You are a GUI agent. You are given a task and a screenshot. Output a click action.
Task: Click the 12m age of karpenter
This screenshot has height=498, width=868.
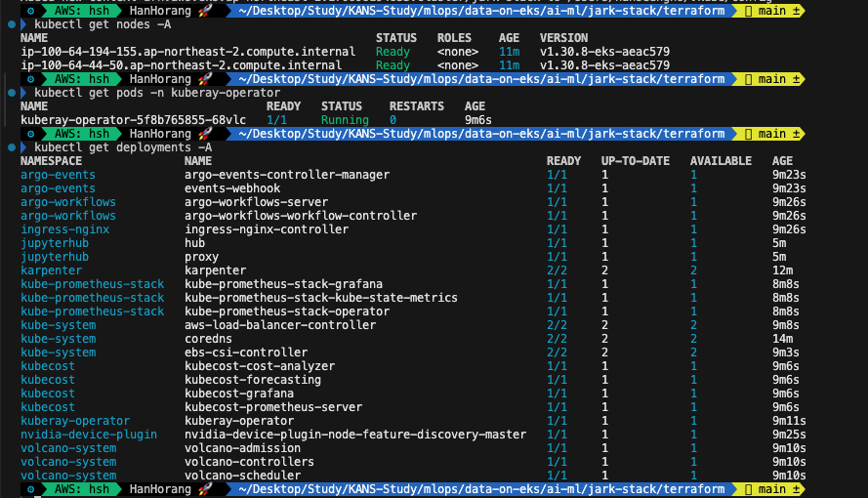coord(783,270)
